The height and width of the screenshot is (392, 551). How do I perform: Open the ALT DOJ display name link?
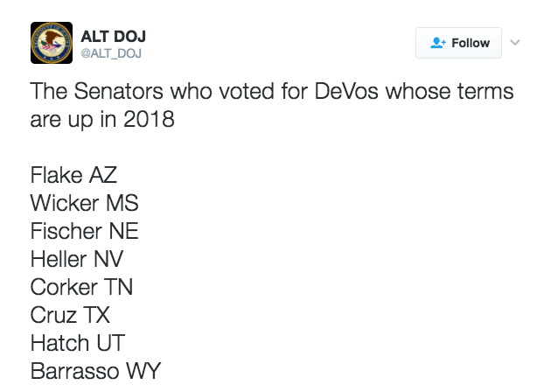coord(113,37)
